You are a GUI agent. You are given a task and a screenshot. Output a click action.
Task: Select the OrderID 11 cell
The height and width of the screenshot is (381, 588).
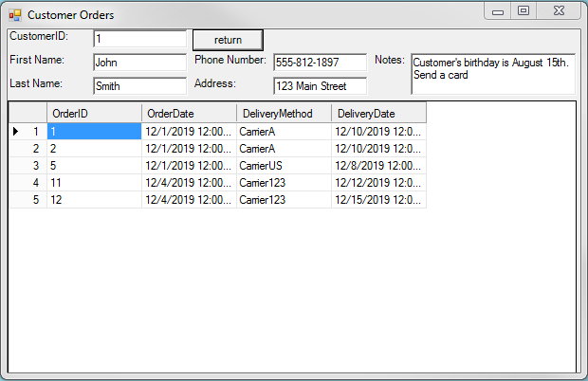coord(94,183)
